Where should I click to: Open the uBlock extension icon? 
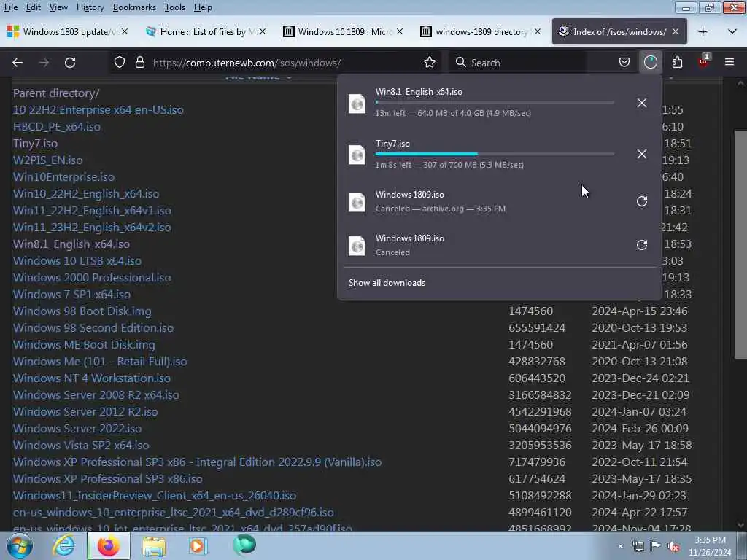pos(703,62)
